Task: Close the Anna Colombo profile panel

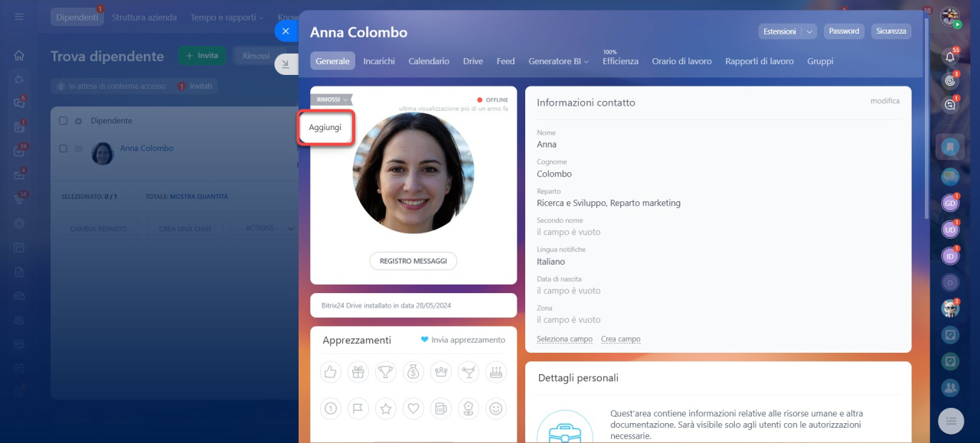Action: tap(286, 31)
